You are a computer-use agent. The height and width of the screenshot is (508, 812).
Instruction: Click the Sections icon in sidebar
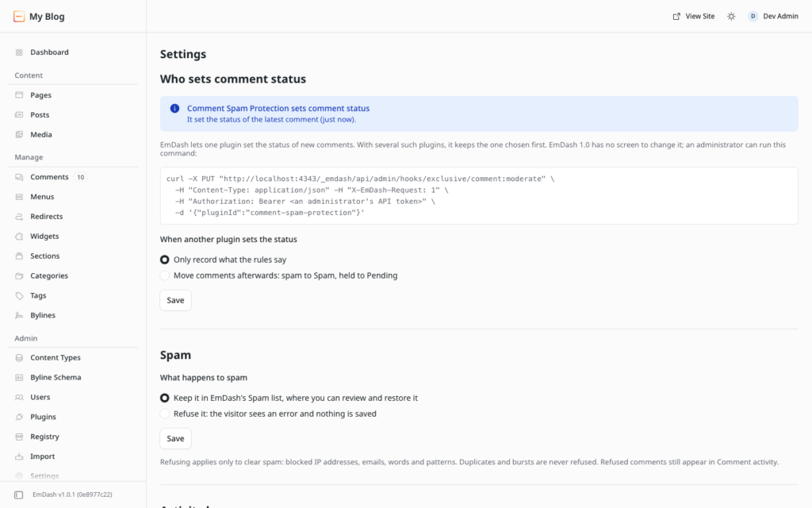pyautogui.click(x=19, y=256)
